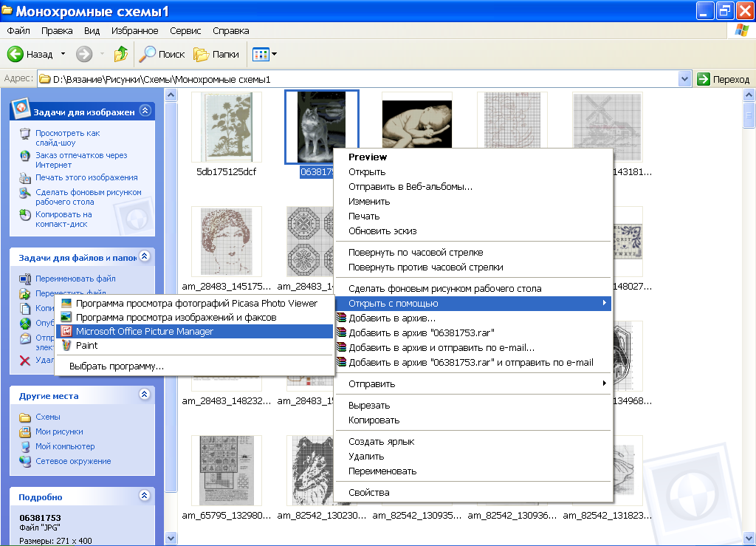Click Выбрать программу... entry
Image resolution: width=756 pixels, height=546 pixels.
coord(195,366)
